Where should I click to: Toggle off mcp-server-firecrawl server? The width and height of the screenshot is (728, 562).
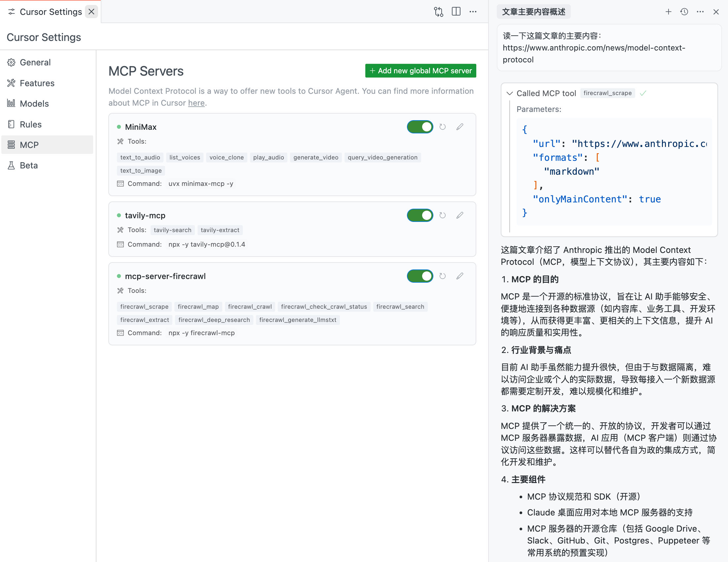[420, 276]
